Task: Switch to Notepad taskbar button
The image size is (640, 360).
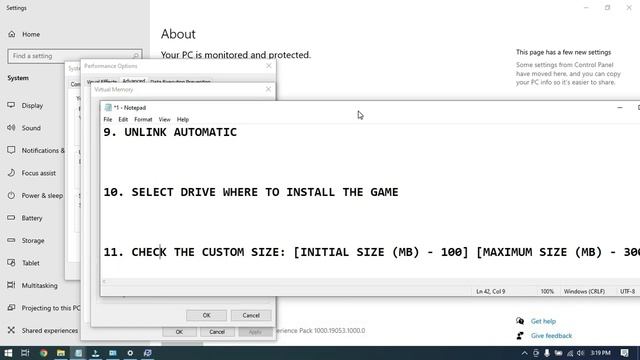Action: (x=78, y=353)
